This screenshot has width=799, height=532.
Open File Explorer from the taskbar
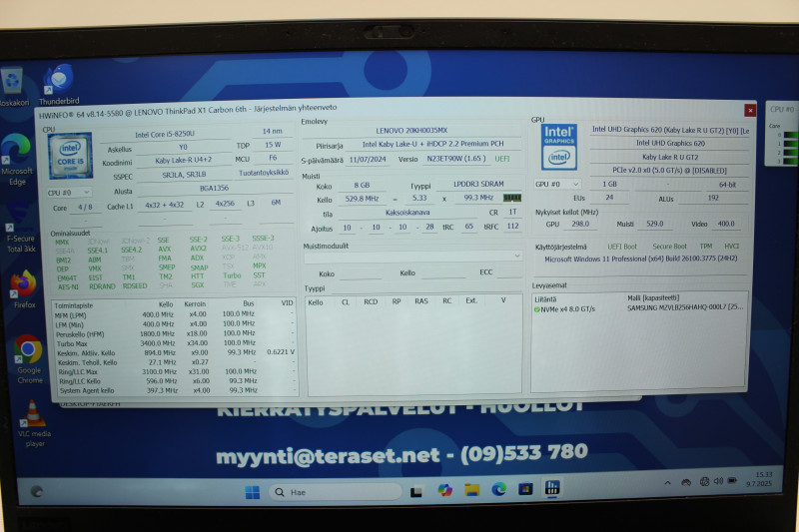click(471, 490)
